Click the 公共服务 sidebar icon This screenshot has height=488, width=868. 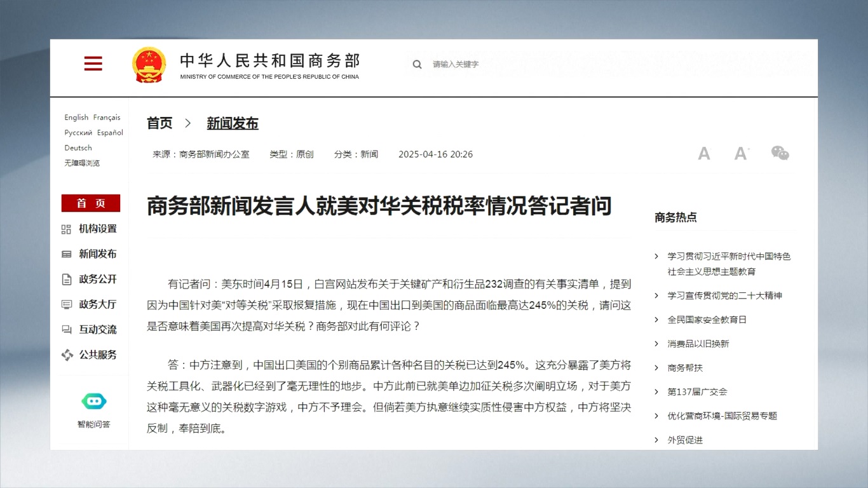click(67, 355)
